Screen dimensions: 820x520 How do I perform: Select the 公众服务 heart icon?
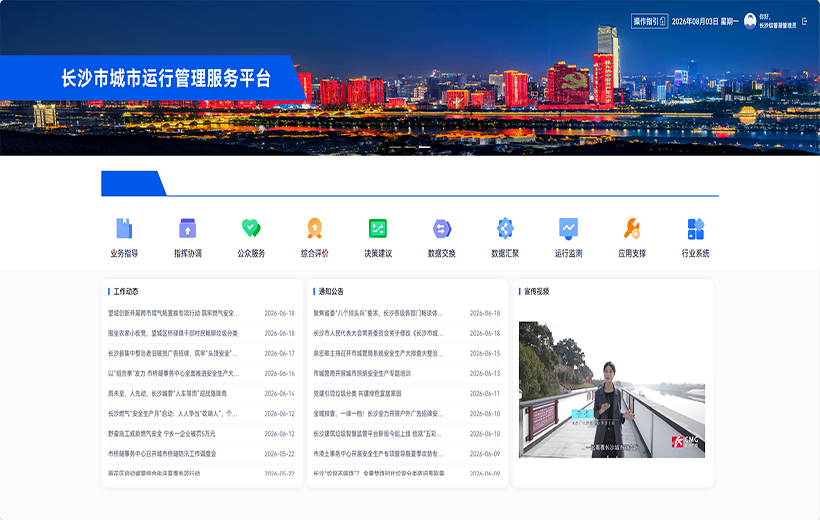click(x=251, y=229)
